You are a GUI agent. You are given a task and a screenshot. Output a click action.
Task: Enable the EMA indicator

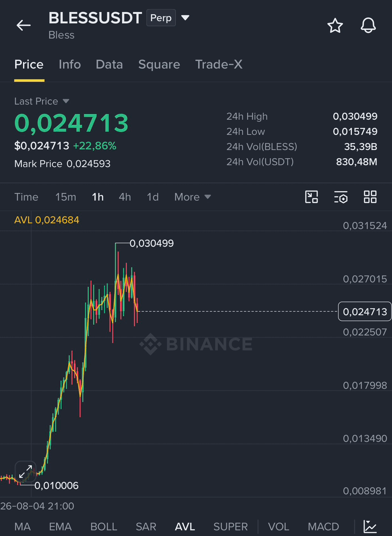tap(60, 527)
